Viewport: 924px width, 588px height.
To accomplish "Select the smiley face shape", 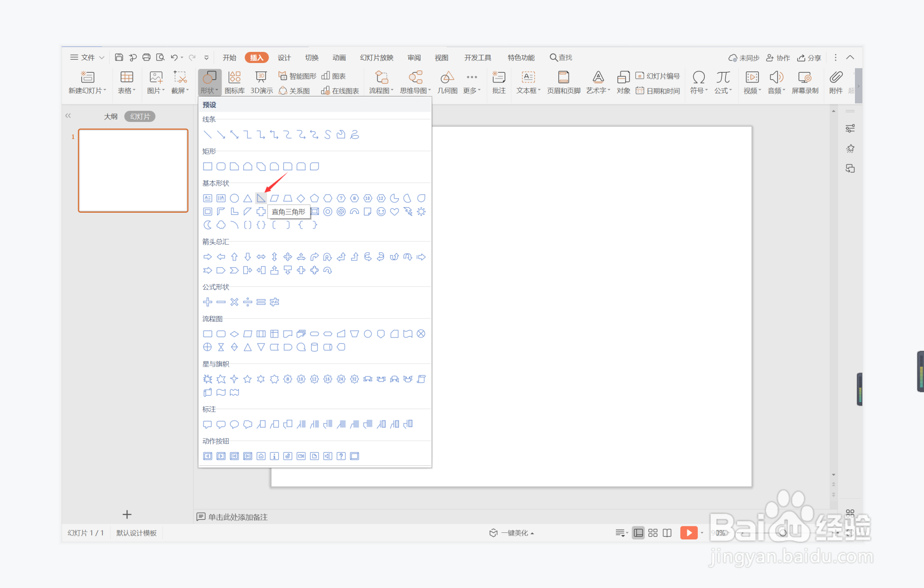I will point(381,212).
